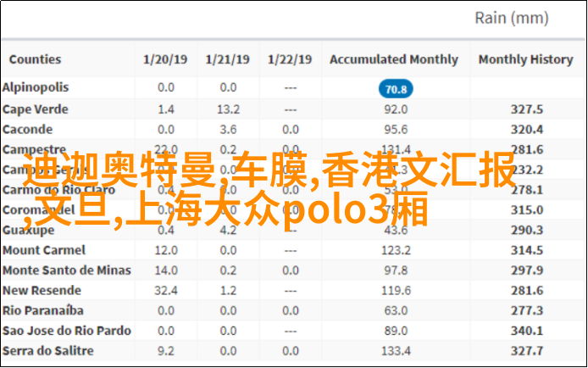Click the "1.4" value in Cape Verde row
This screenshot has width=588, height=368.
pyautogui.click(x=166, y=109)
